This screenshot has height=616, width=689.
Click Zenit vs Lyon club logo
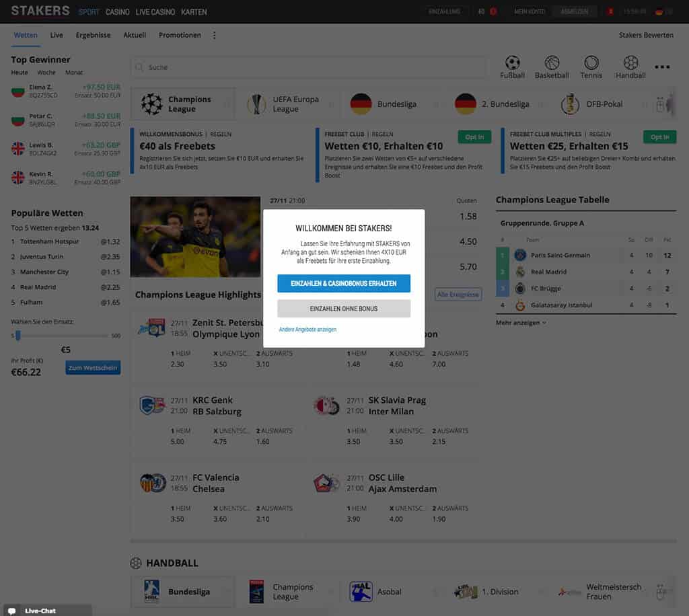pos(151,328)
